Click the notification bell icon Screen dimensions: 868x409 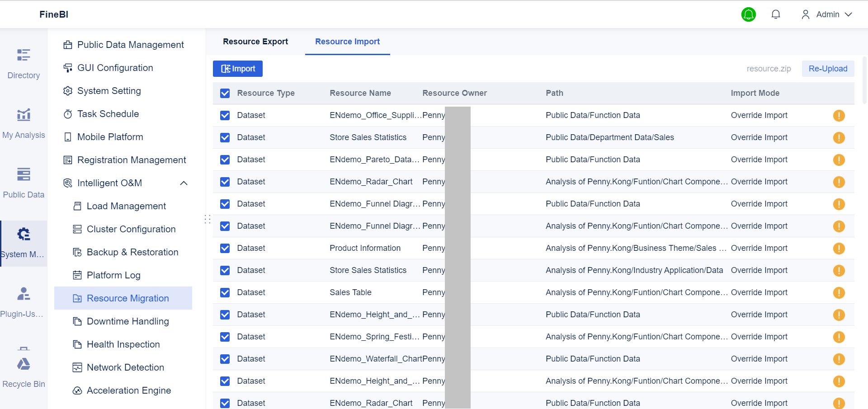click(776, 14)
